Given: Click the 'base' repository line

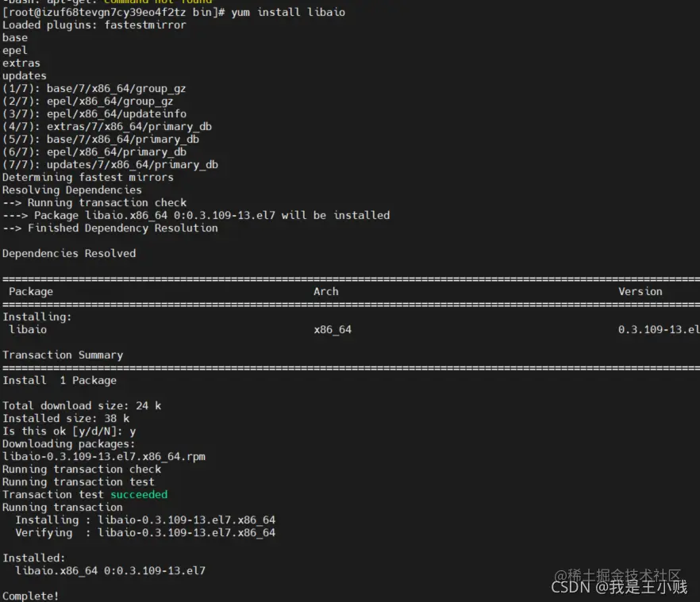Looking at the screenshot, I should click(15, 38).
